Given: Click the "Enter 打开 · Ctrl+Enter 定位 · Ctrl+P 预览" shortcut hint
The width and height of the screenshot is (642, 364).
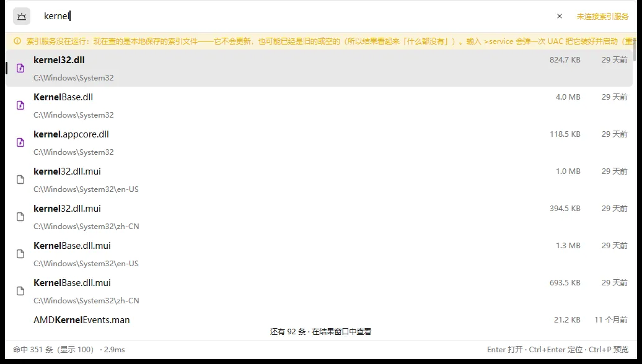Looking at the screenshot, I should (558, 350).
